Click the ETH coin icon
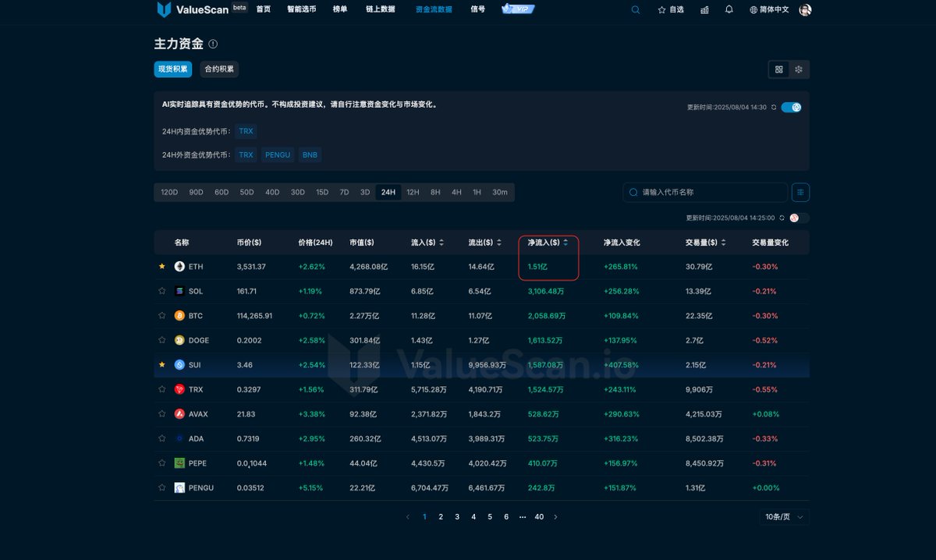 [179, 267]
